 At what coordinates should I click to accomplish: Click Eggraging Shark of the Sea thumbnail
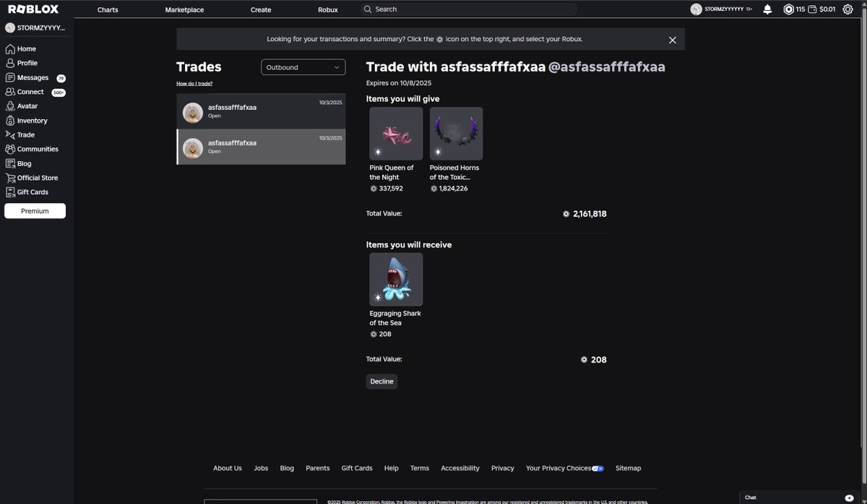pyautogui.click(x=396, y=279)
